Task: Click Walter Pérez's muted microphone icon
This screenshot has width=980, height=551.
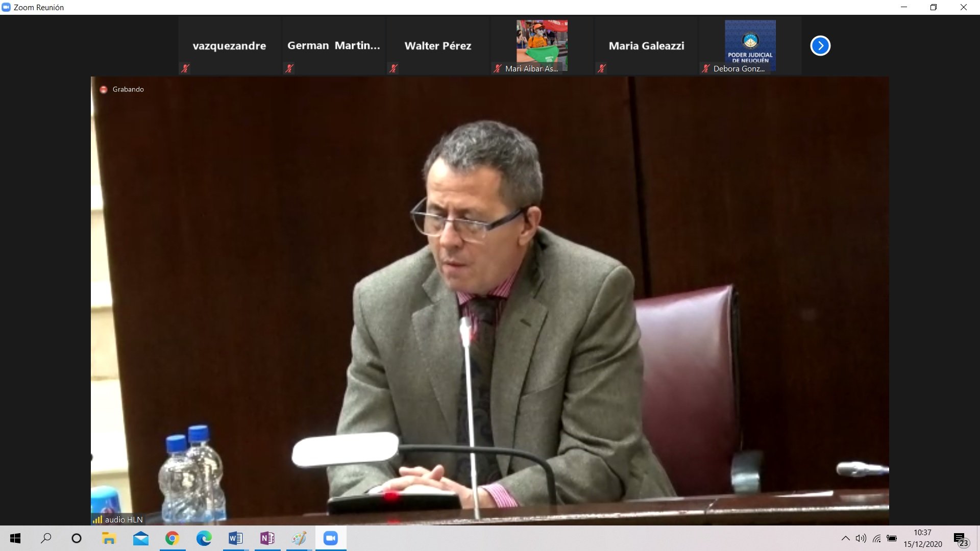Action: (394, 68)
